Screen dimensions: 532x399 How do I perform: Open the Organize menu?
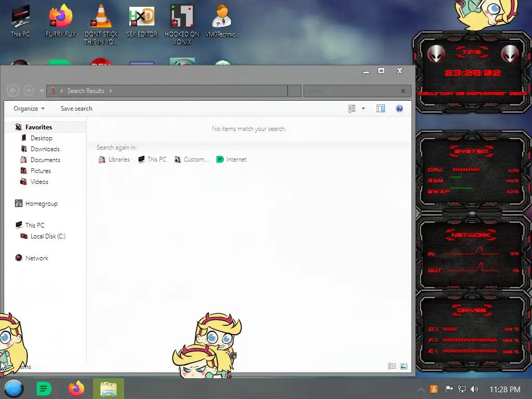click(29, 109)
